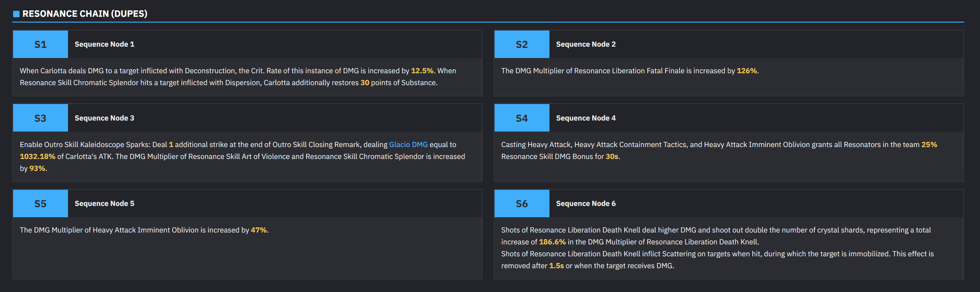The width and height of the screenshot is (980, 292).
Task: Click the 186.6% Death Knell value
Action: (553, 242)
